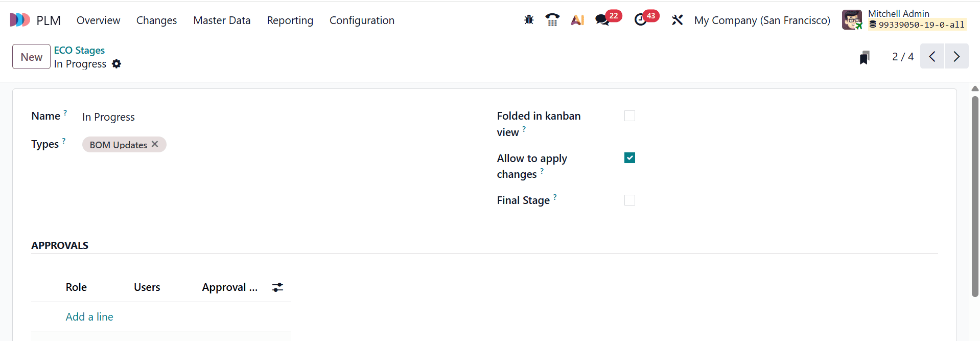Enable the Folded in kanban view checkbox
This screenshot has width=980, height=341.
(x=629, y=116)
